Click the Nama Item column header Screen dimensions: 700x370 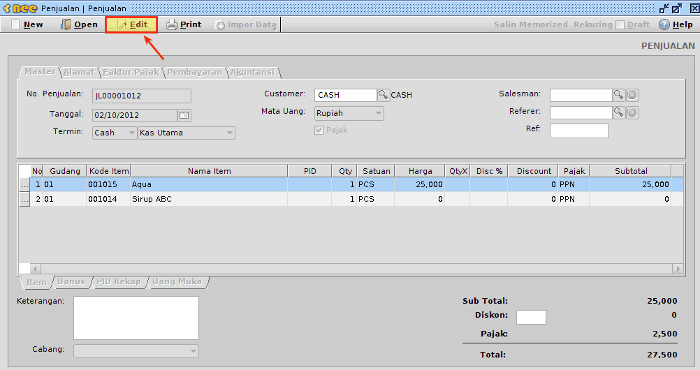coord(209,171)
